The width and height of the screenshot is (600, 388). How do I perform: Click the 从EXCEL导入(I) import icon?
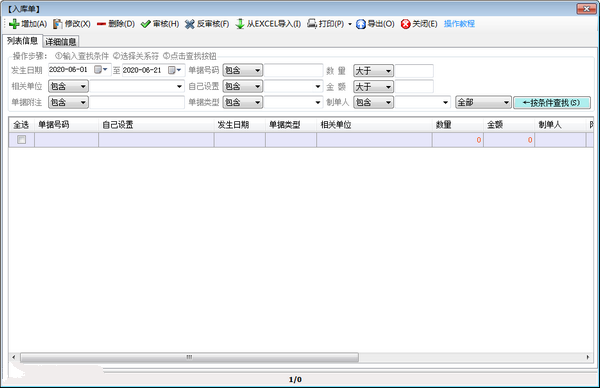click(x=240, y=24)
